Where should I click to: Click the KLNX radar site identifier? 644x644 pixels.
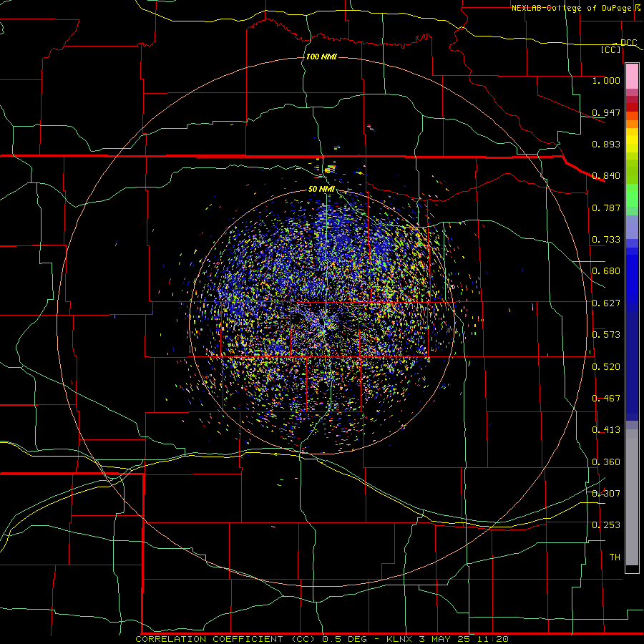click(399, 639)
